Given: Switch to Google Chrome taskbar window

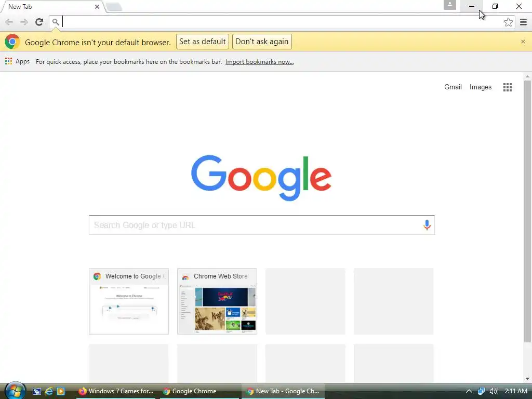Looking at the screenshot, I should [200, 391].
